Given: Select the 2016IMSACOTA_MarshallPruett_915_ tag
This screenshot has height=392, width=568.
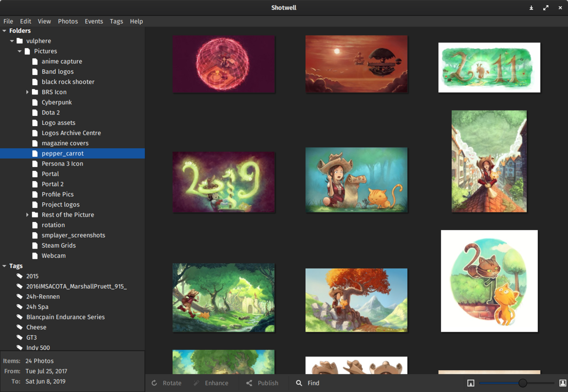Looking at the screenshot, I should (x=76, y=286).
